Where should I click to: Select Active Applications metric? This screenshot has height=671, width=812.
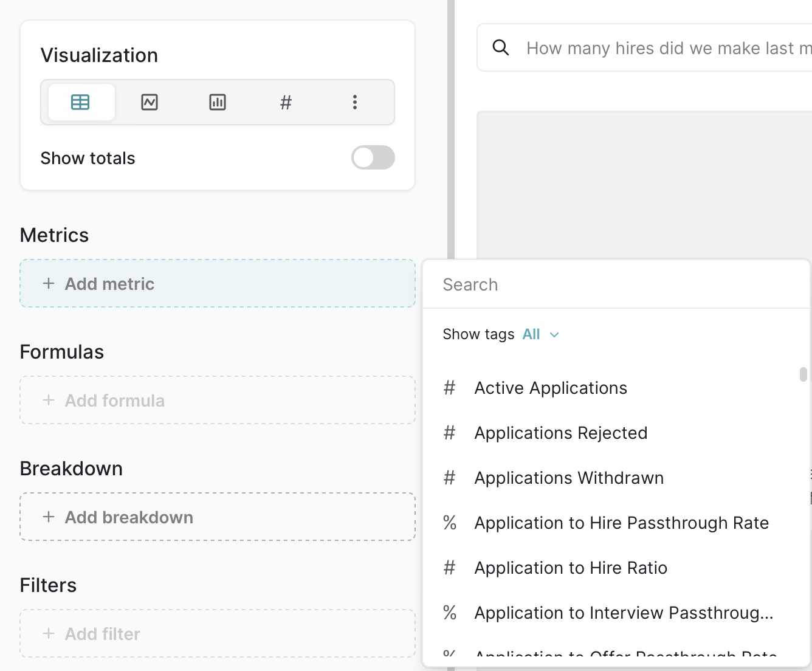click(551, 388)
